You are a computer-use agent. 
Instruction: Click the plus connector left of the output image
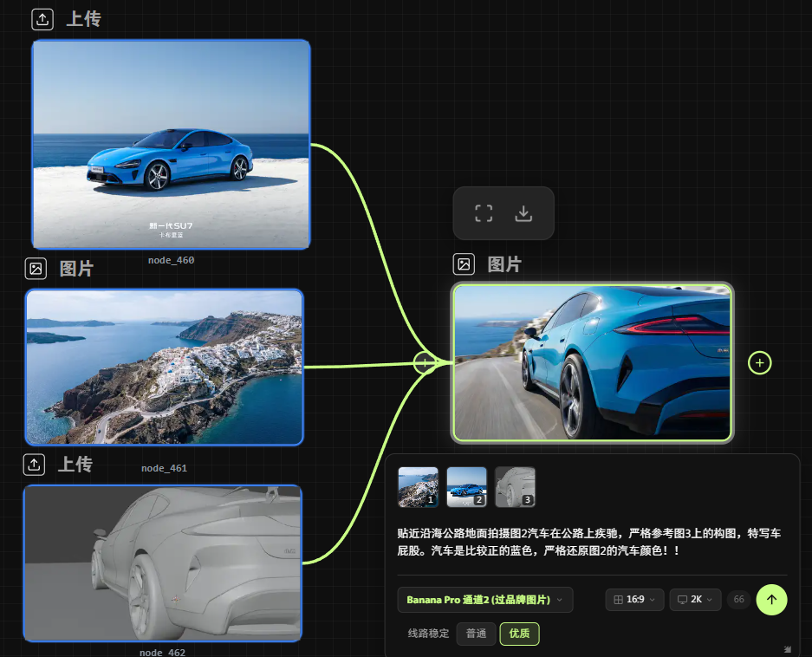pos(425,362)
